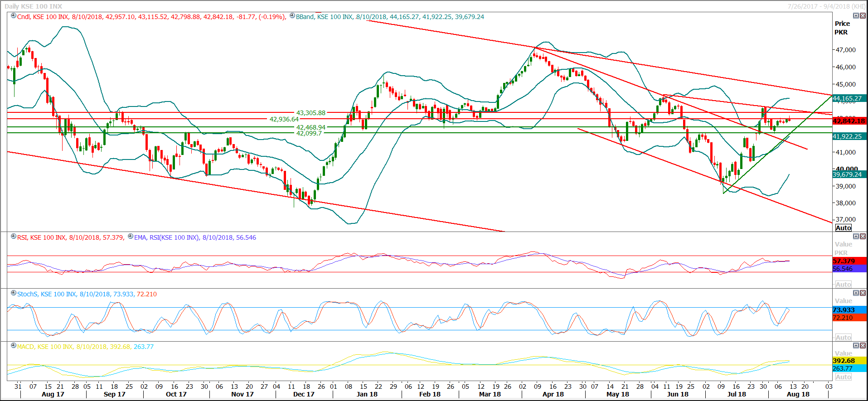Viewport: 868px width, 401px height.
Task: Click the 41,922.25 middle band price tag
Action: pyautogui.click(x=849, y=136)
